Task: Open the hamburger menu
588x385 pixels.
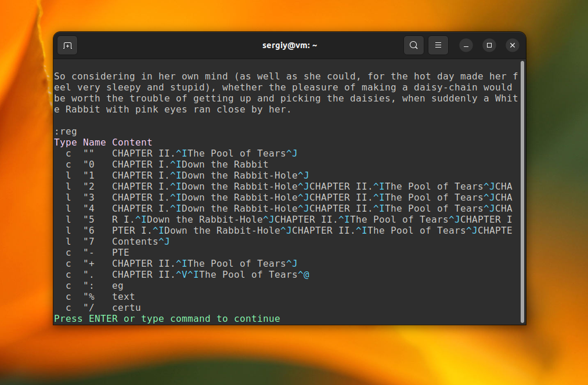Action: [x=438, y=45]
